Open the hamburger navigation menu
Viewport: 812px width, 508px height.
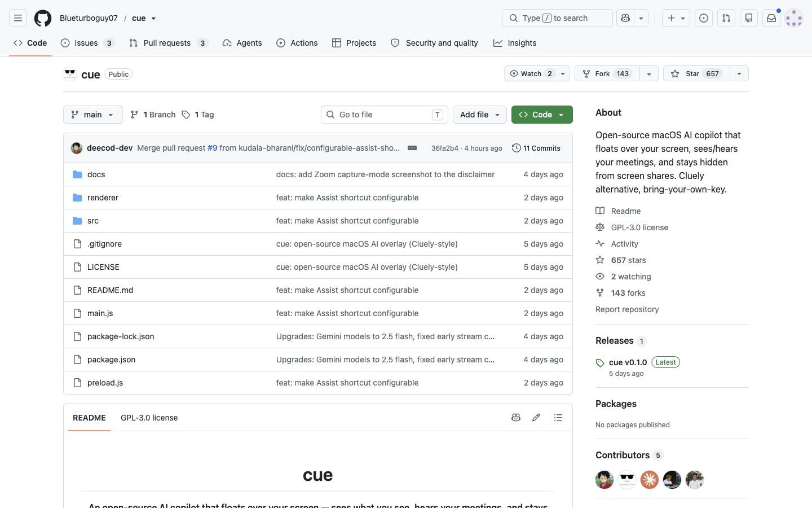click(x=18, y=18)
